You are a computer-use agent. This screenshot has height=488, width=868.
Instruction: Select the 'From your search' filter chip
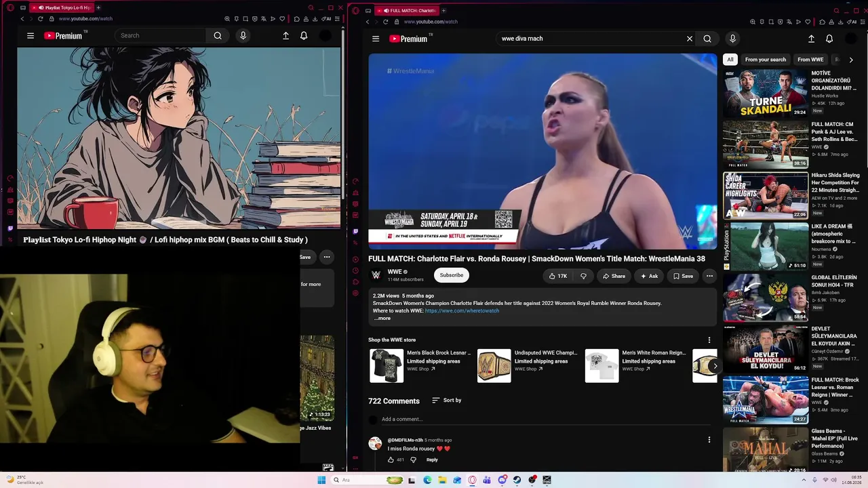click(x=766, y=60)
